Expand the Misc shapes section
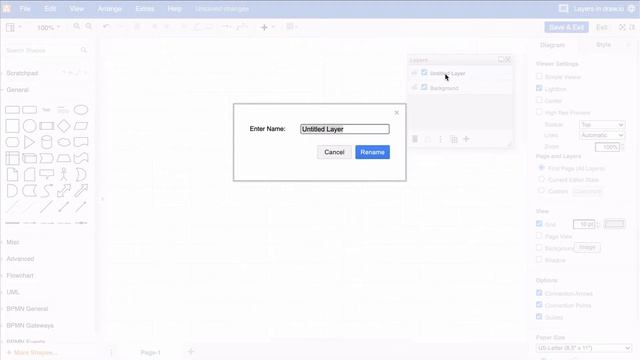640x360 pixels. pyautogui.click(x=13, y=242)
